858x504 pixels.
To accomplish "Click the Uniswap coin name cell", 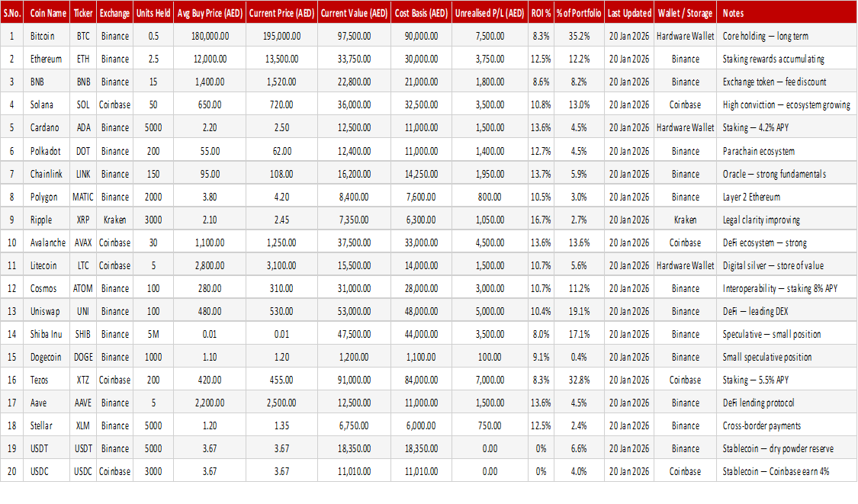I will coord(45,311).
